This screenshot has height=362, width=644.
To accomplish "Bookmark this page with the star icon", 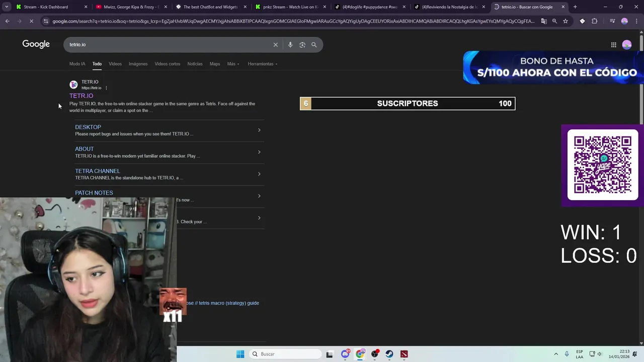I will [566, 21].
